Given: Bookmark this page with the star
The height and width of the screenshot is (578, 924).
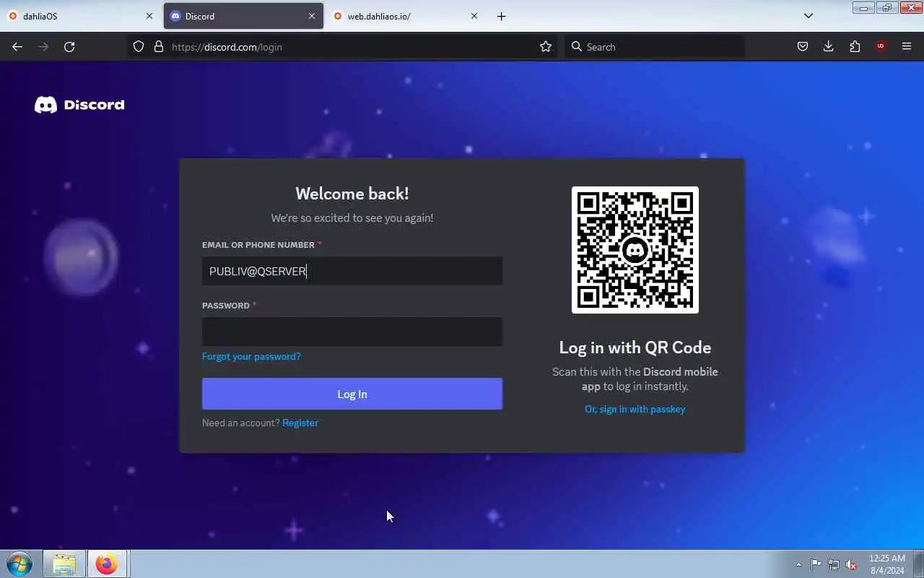Looking at the screenshot, I should (x=546, y=47).
